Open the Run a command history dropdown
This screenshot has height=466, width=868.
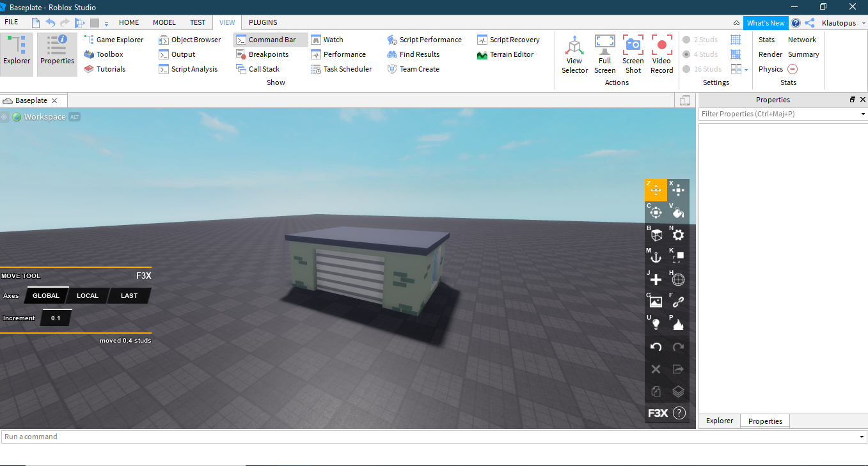tap(863, 437)
